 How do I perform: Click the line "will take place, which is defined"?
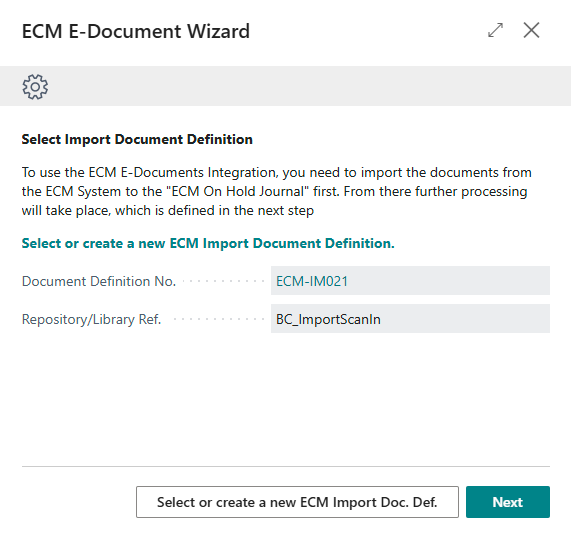pyautogui.click(x=168, y=211)
